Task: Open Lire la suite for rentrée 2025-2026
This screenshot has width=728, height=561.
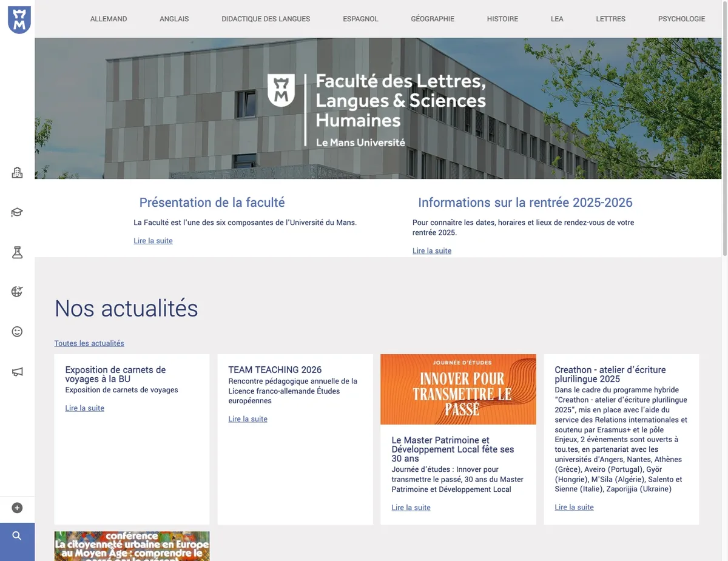Action: coord(432,250)
